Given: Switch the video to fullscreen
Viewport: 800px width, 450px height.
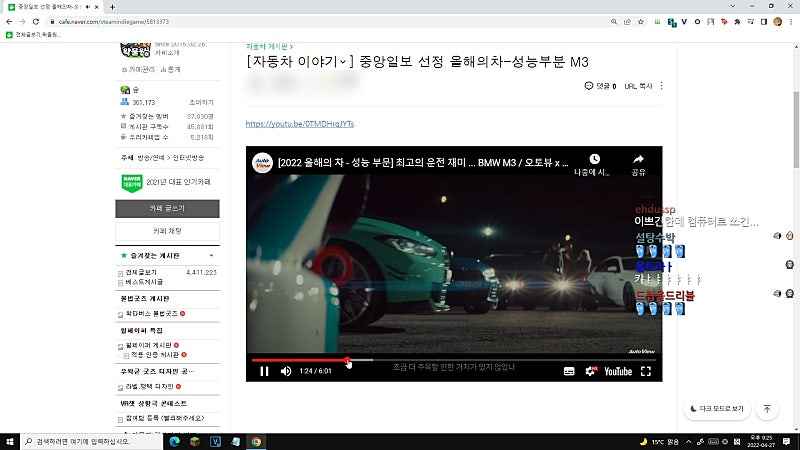Looking at the screenshot, I should coord(646,371).
